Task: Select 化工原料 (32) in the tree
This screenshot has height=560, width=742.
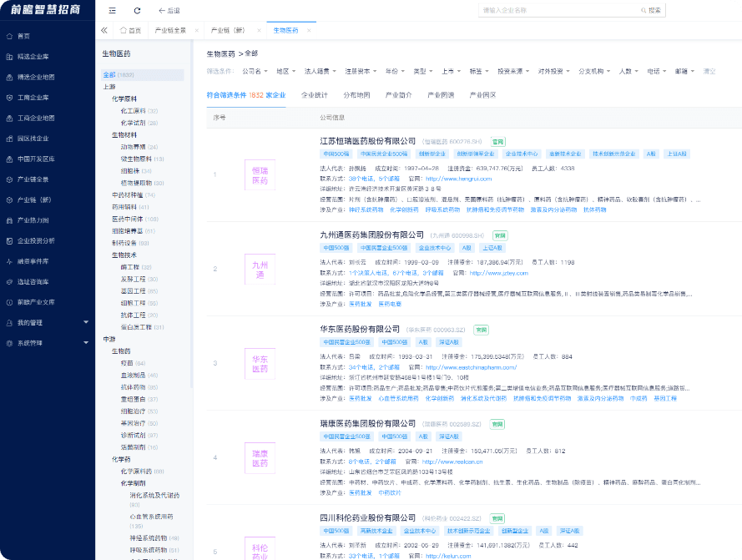Action: tap(139, 111)
